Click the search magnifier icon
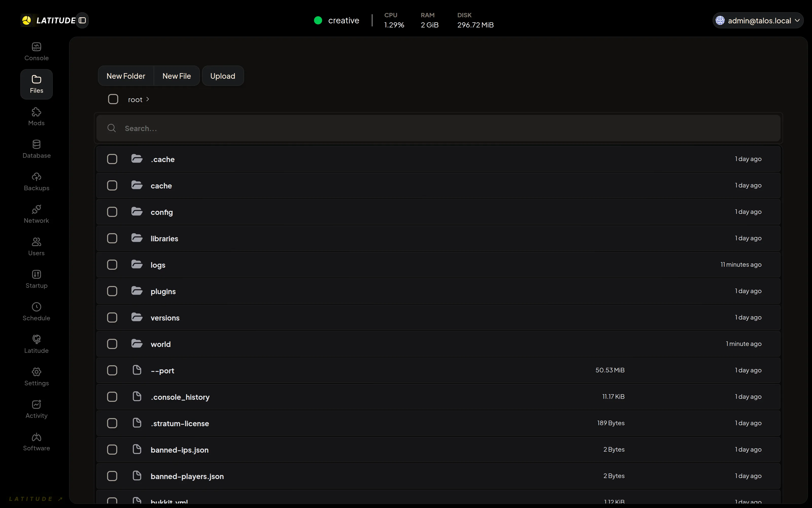 (111, 128)
